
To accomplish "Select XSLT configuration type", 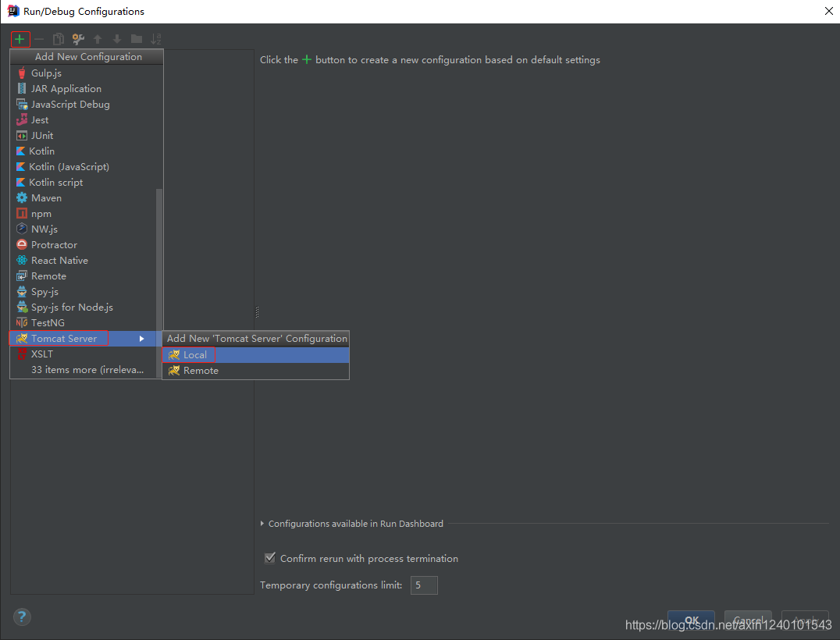I will point(83,354).
